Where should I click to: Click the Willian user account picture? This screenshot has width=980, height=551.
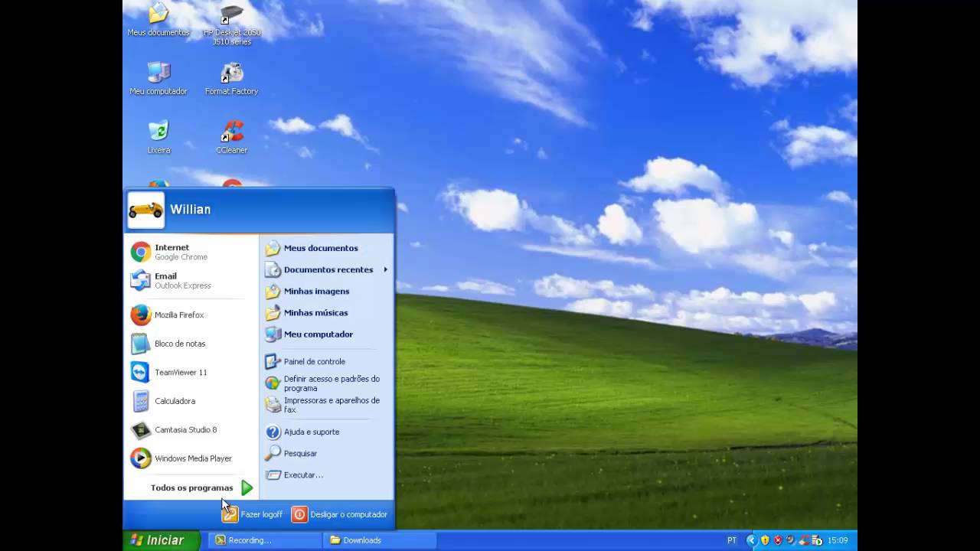coord(145,210)
